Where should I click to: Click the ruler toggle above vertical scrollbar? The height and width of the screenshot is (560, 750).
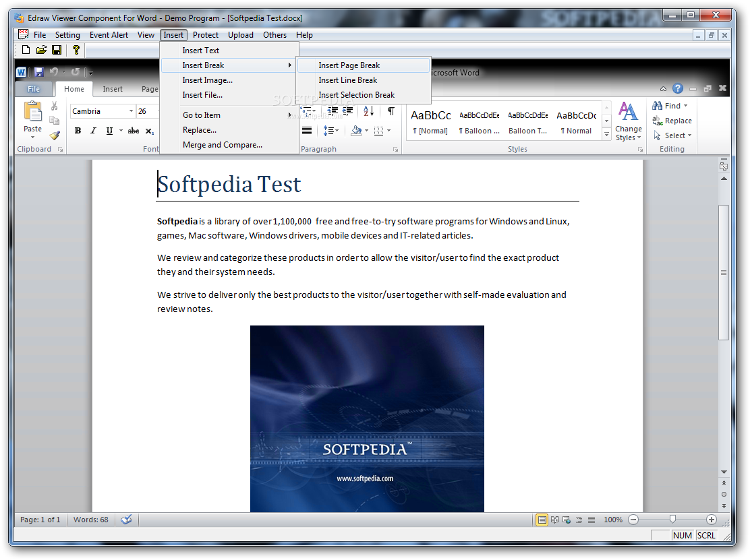click(x=724, y=165)
